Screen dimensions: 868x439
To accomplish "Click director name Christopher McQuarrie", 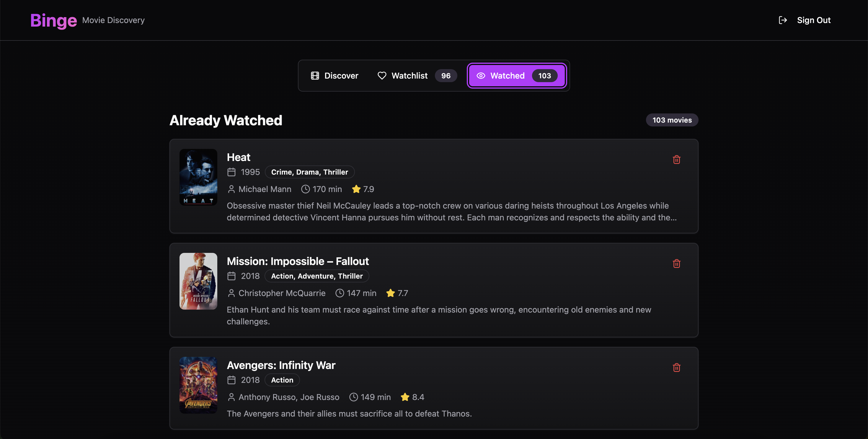I will point(282,293).
